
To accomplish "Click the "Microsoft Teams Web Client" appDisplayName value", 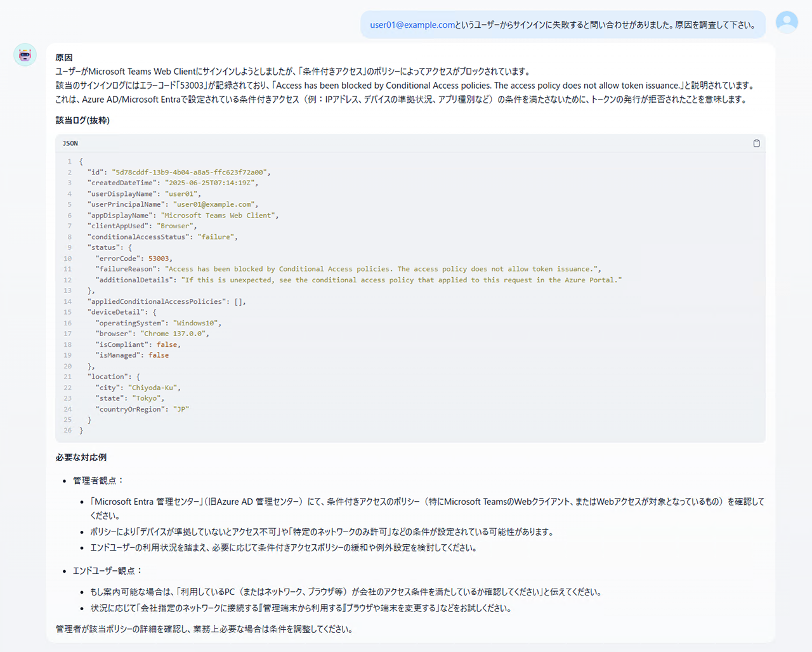I will [218, 215].
